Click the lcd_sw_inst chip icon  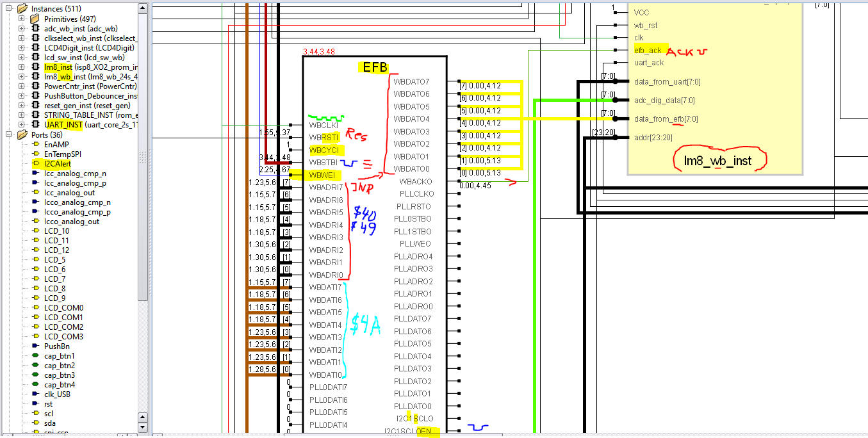(x=35, y=58)
